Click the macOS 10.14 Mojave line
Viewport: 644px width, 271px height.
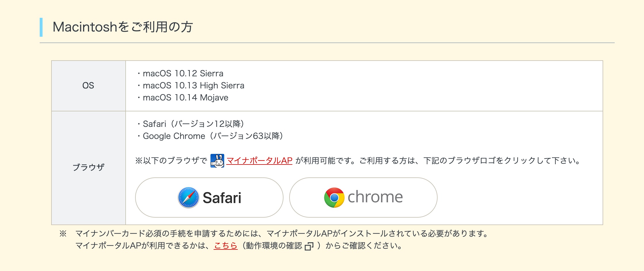183,98
